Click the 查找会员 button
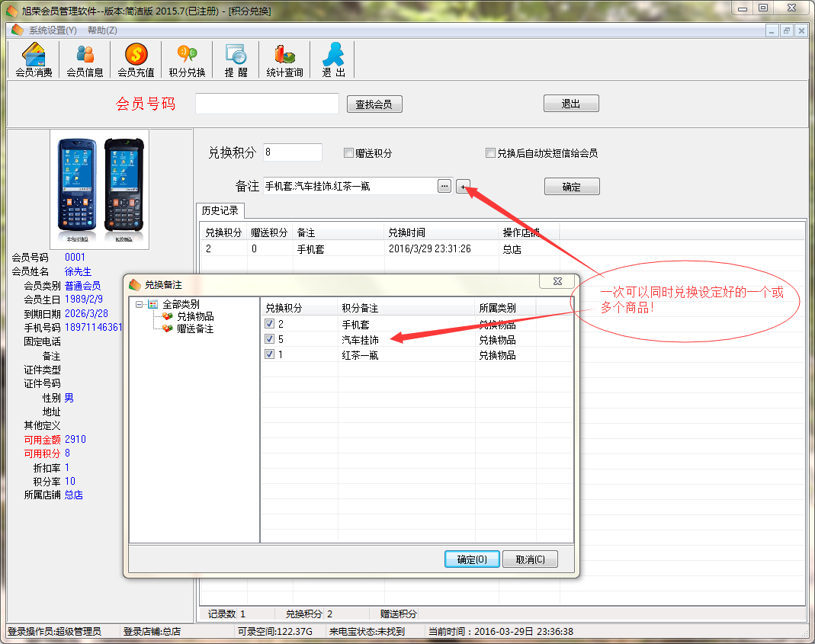815x644 pixels. coord(374,104)
